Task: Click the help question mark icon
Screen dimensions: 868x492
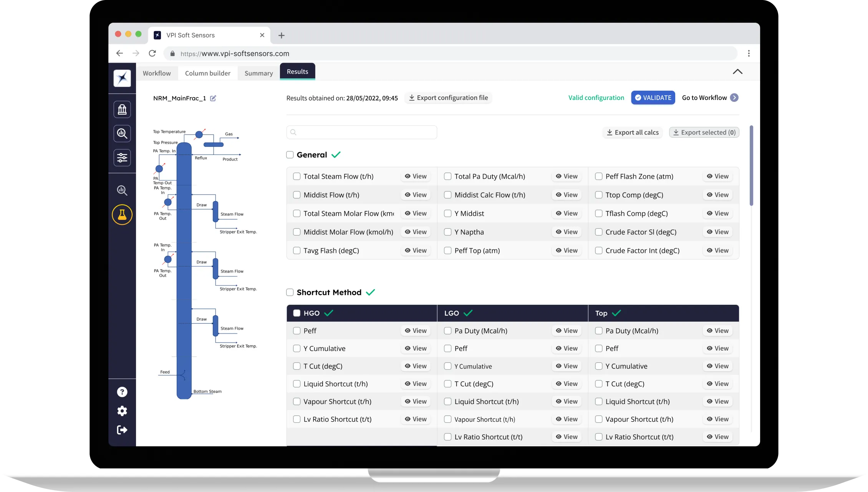Action: 122,391
